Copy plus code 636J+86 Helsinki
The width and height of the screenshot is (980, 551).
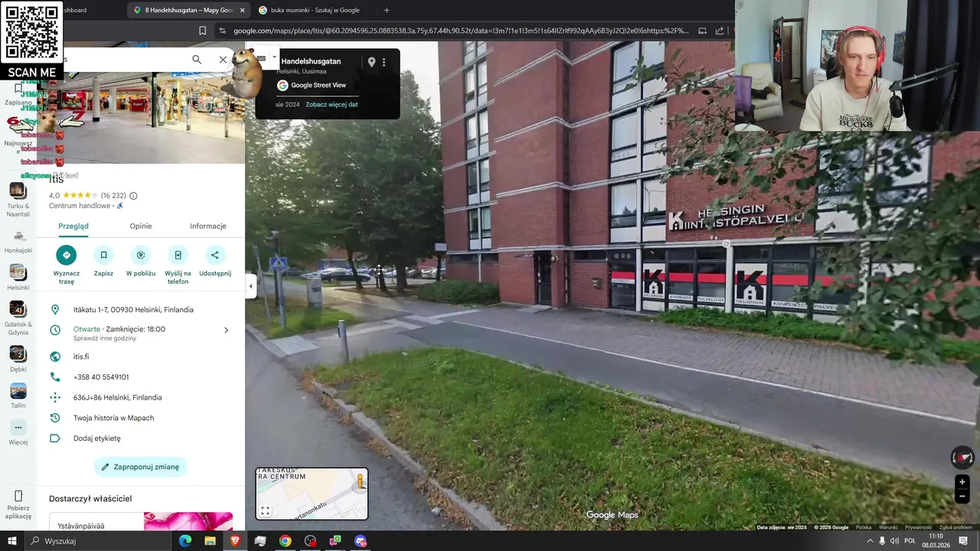point(117,398)
